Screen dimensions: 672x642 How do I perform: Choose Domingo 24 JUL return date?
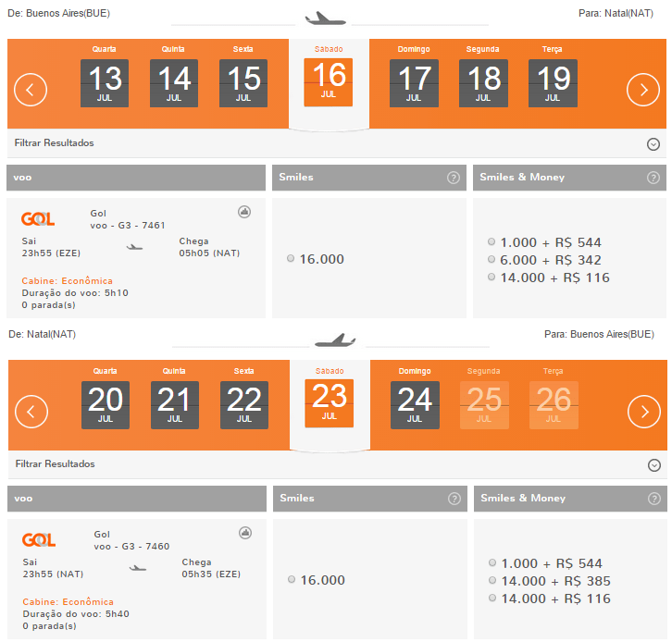(415, 405)
